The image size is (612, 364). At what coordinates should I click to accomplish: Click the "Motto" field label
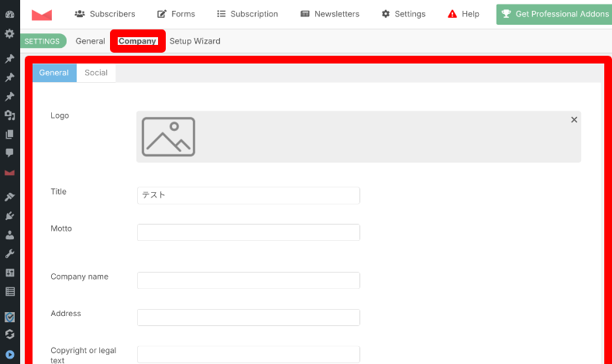pyautogui.click(x=61, y=228)
